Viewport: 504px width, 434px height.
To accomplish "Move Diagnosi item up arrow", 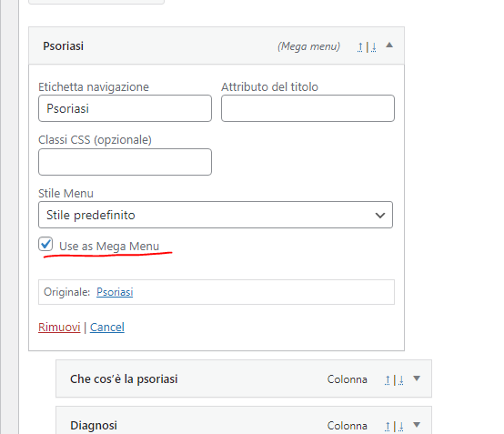I will (388, 427).
